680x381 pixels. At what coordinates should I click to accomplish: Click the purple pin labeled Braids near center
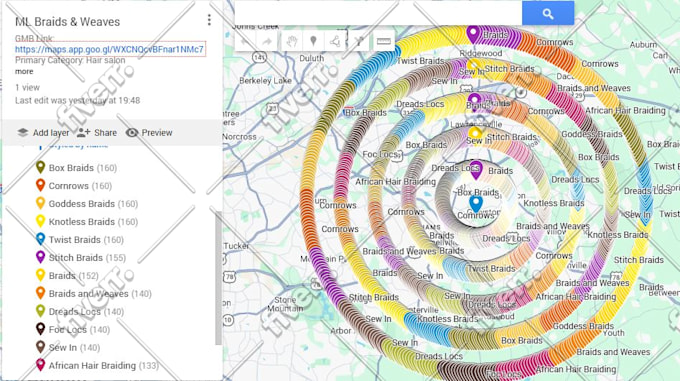coord(476,170)
